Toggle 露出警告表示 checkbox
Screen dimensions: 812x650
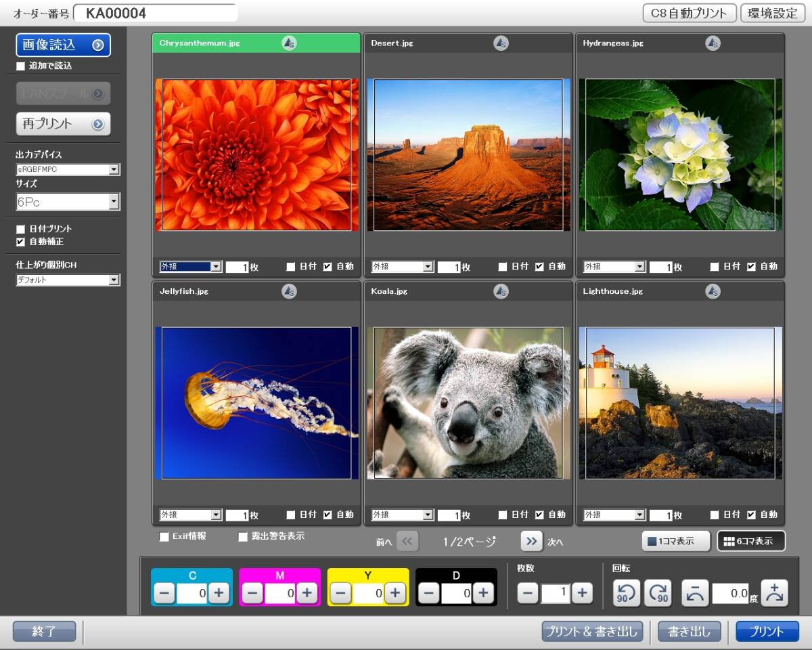pyautogui.click(x=243, y=537)
